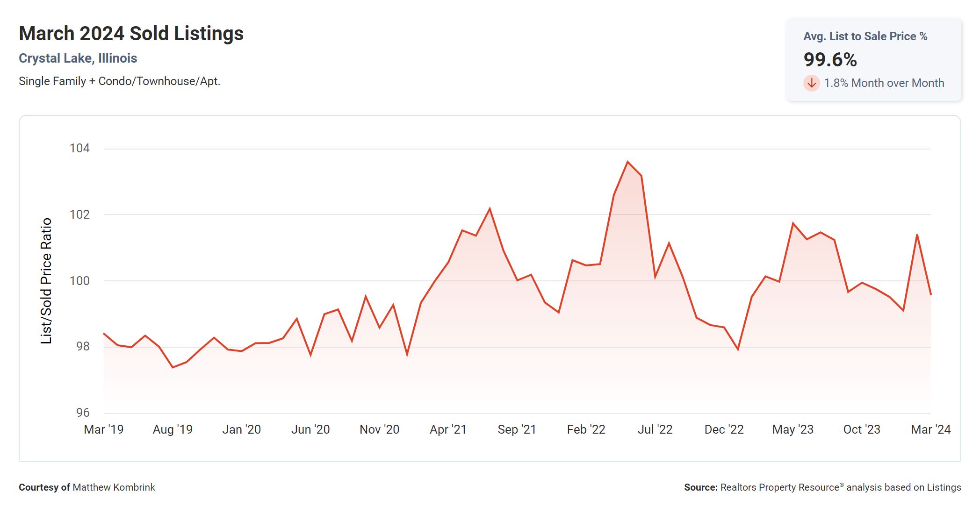Click the Jun '20 x-axis label

[x=310, y=429]
